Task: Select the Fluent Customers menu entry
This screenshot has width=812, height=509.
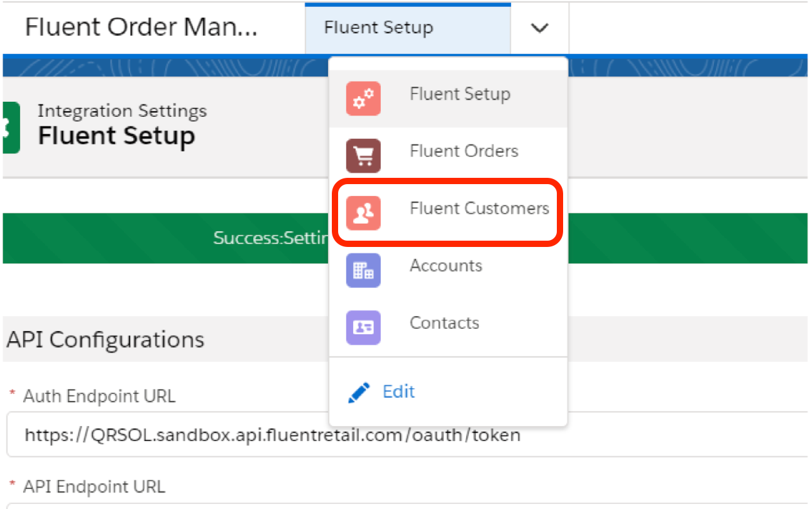Action: 479,209
